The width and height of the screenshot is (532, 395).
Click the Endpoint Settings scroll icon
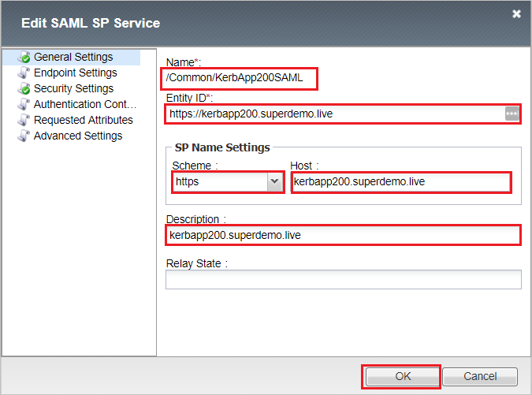24,73
